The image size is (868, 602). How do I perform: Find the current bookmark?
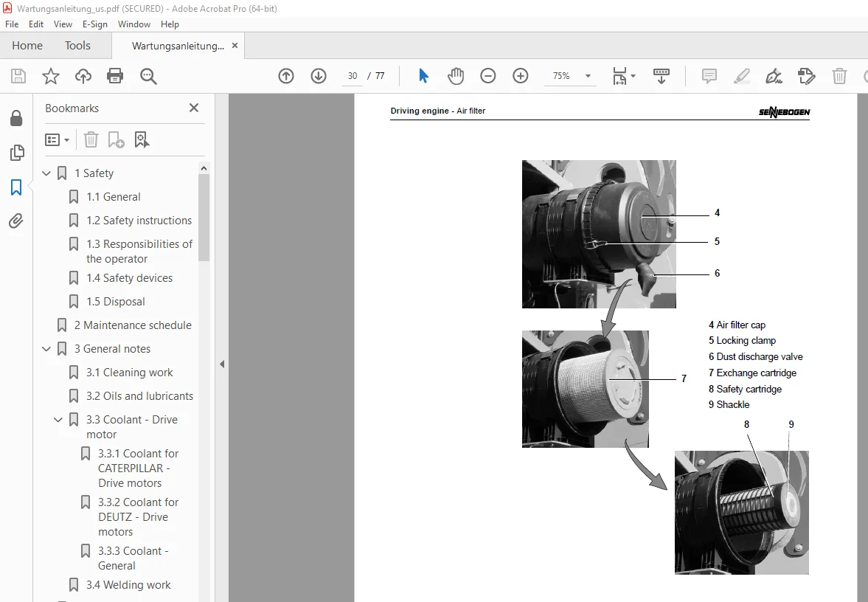[142, 139]
